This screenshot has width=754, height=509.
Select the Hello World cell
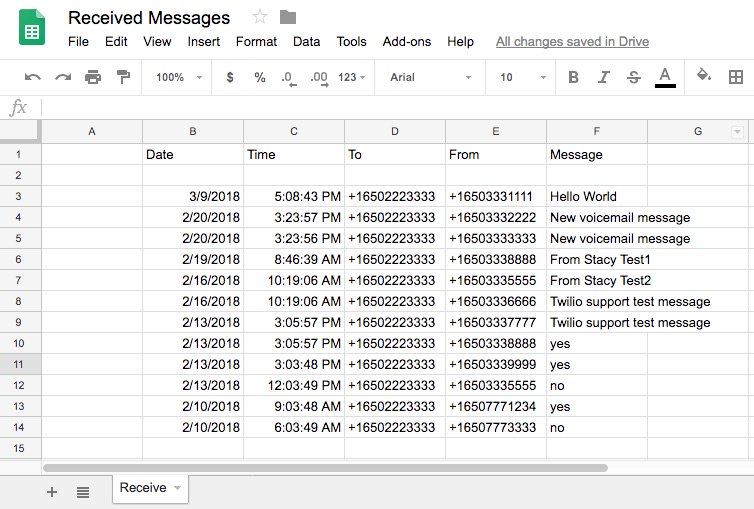pyautogui.click(x=597, y=196)
